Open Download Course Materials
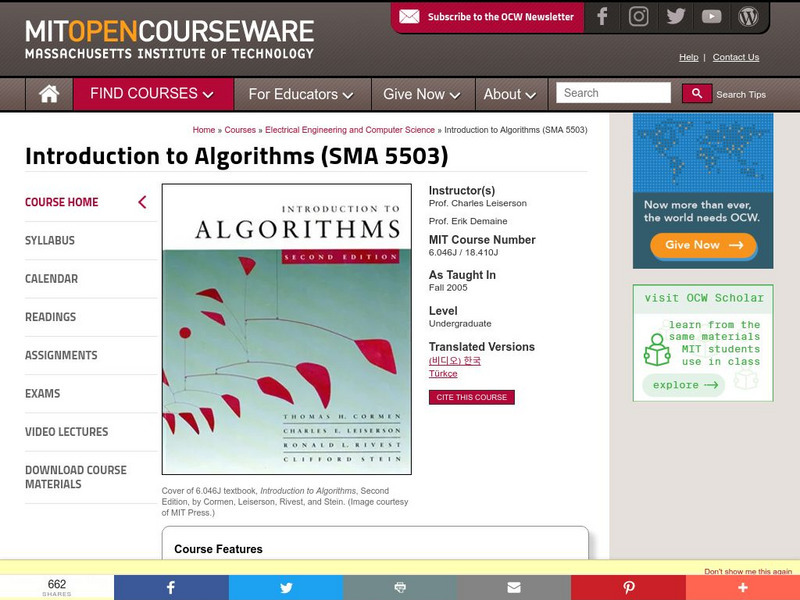Viewport: 800px width, 600px height. point(76,477)
